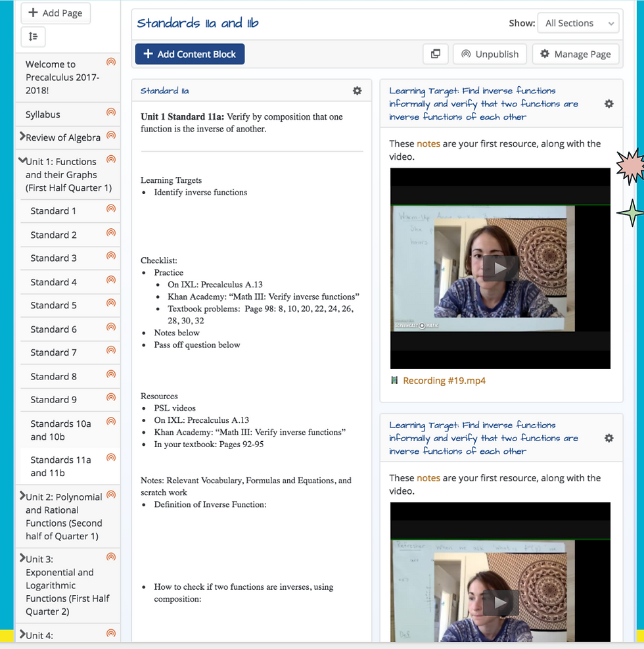Click the film icon beside Recording #19.mp4

pyautogui.click(x=394, y=380)
